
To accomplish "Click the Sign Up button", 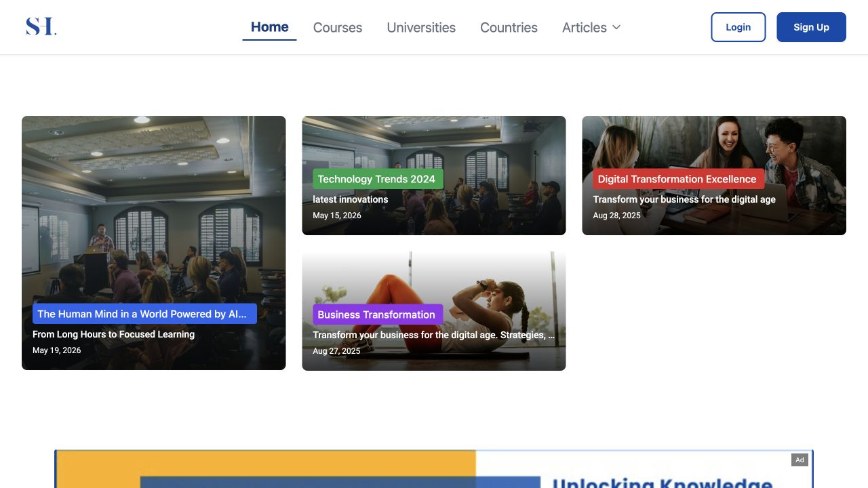I will pos(811,27).
